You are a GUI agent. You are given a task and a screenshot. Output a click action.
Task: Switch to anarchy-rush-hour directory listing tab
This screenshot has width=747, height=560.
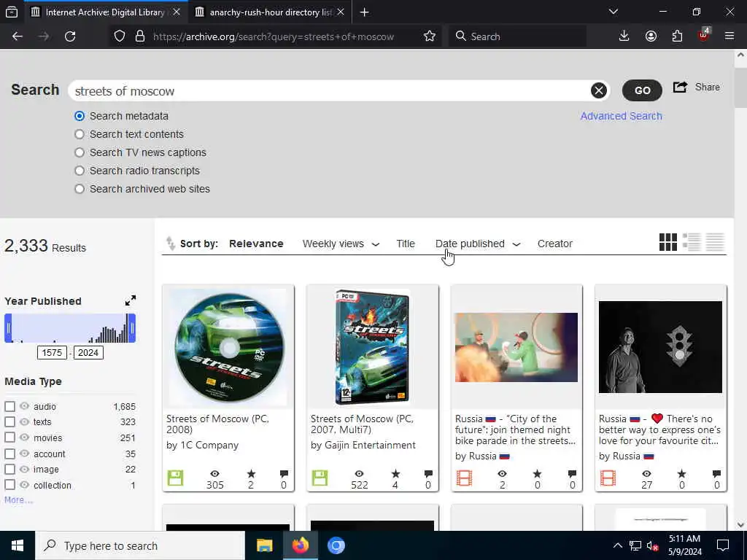(x=270, y=12)
